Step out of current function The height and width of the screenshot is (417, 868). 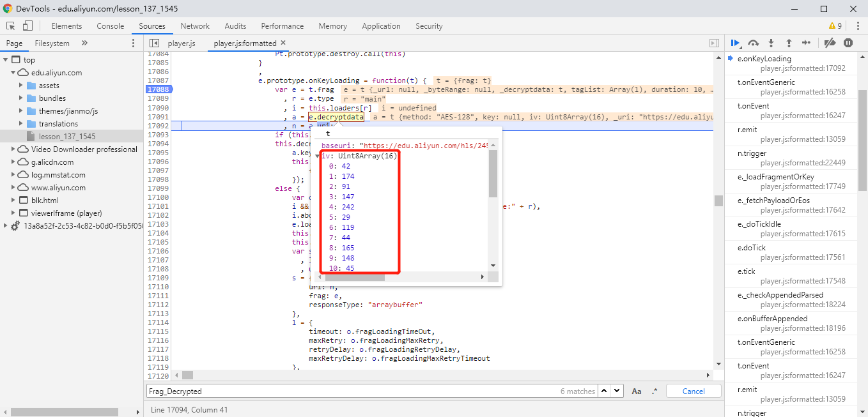click(789, 43)
